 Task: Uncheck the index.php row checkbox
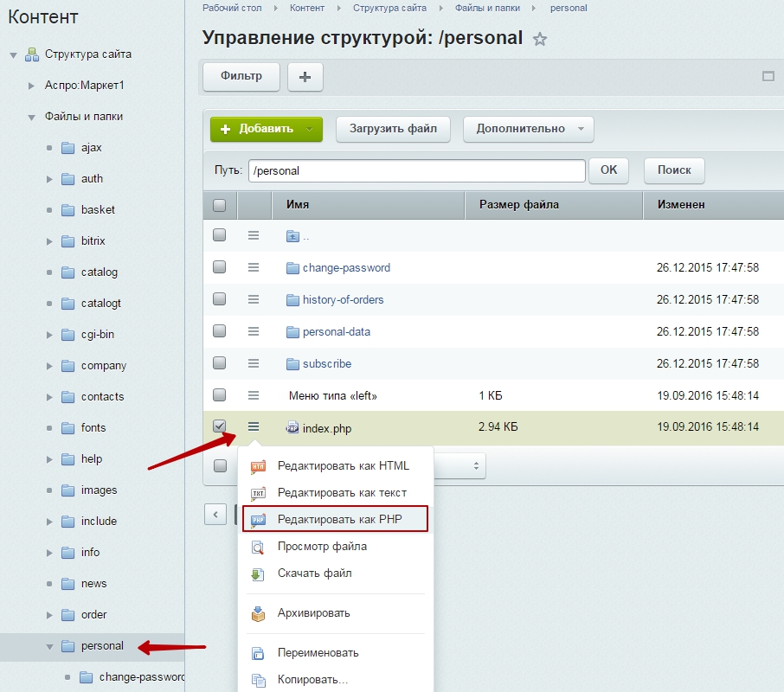click(x=220, y=426)
